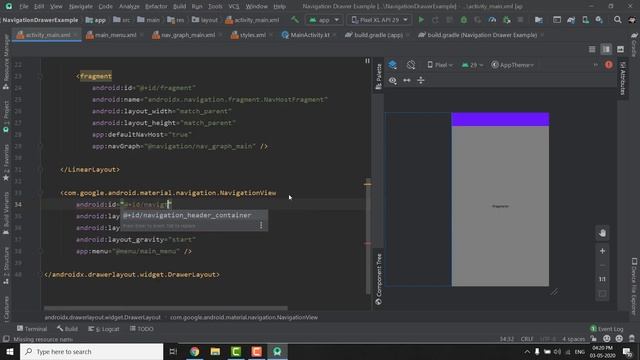
Task: Select the navigation_header_container autocomplete suggestion
Action: 194,215
